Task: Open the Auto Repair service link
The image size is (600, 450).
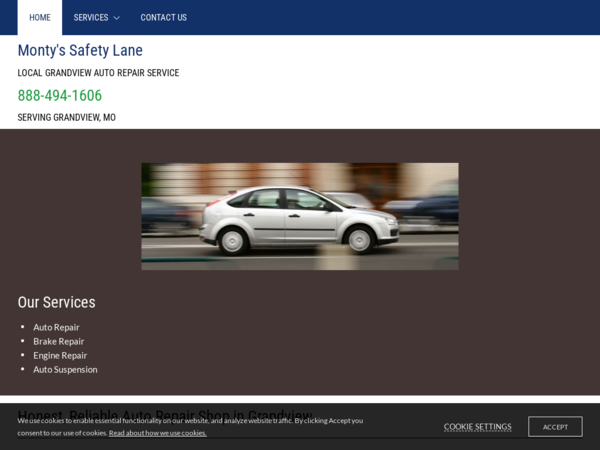Action: coord(56,327)
